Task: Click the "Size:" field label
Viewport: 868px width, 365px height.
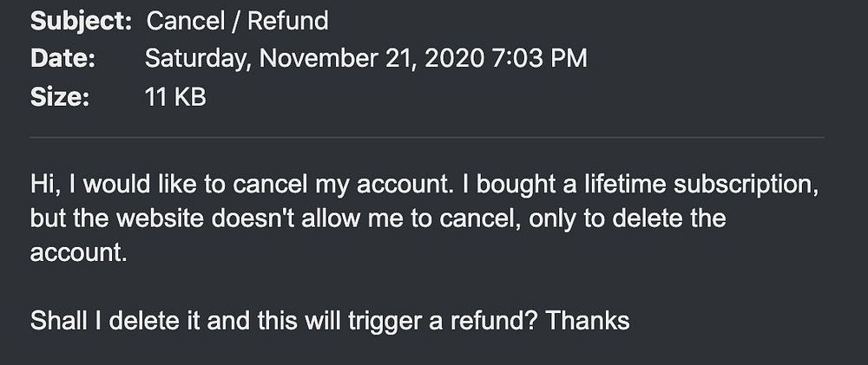Action: pos(59,97)
